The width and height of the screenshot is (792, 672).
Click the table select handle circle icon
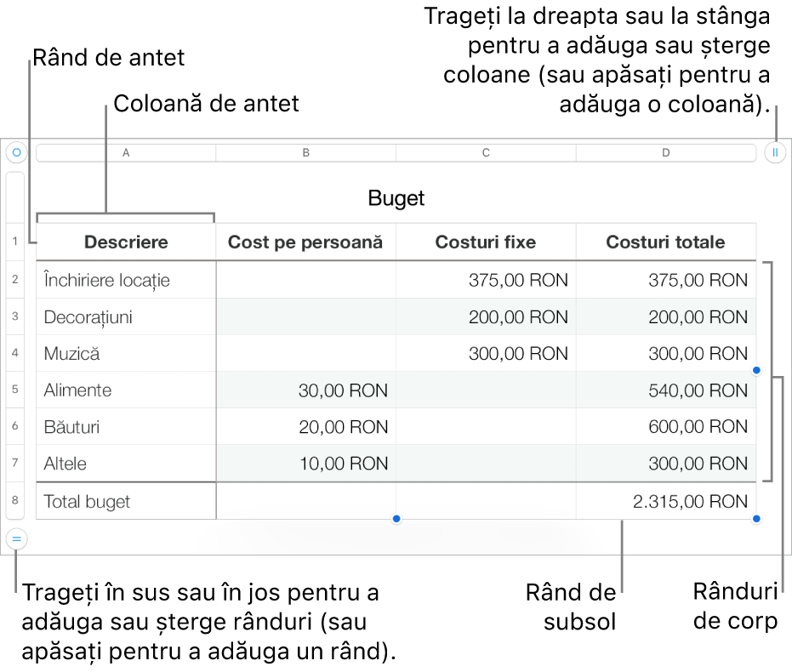(x=16, y=152)
